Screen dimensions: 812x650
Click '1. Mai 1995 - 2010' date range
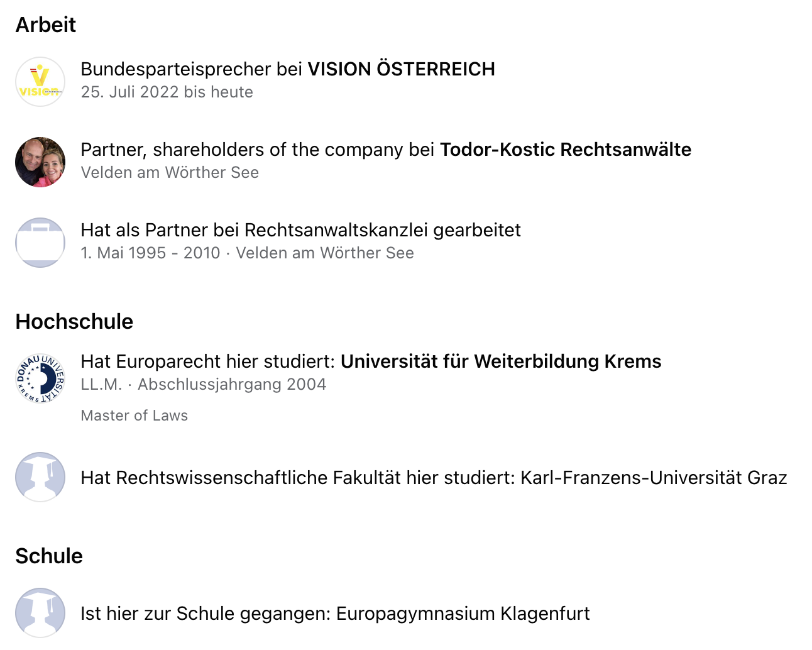(x=150, y=253)
